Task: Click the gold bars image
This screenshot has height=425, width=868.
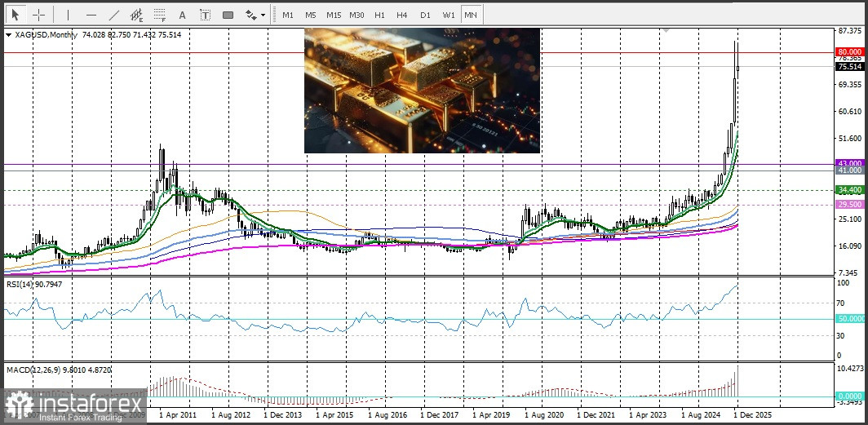Action: point(422,91)
